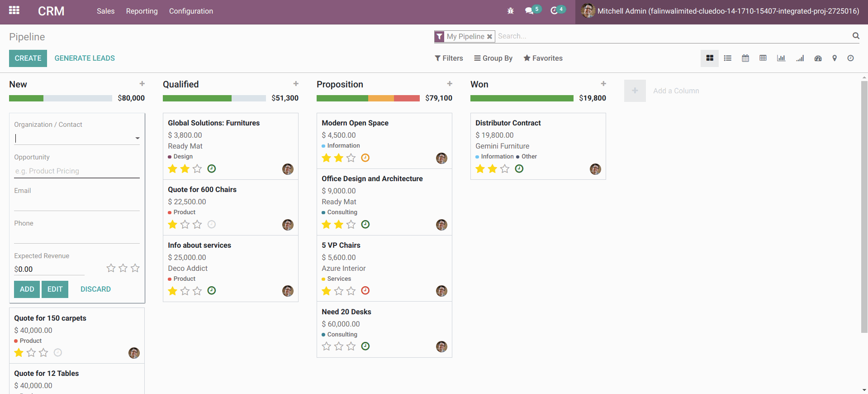Click GENERATE LEADS
This screenshot has height=394, width=868.
[x=85, y=58]
